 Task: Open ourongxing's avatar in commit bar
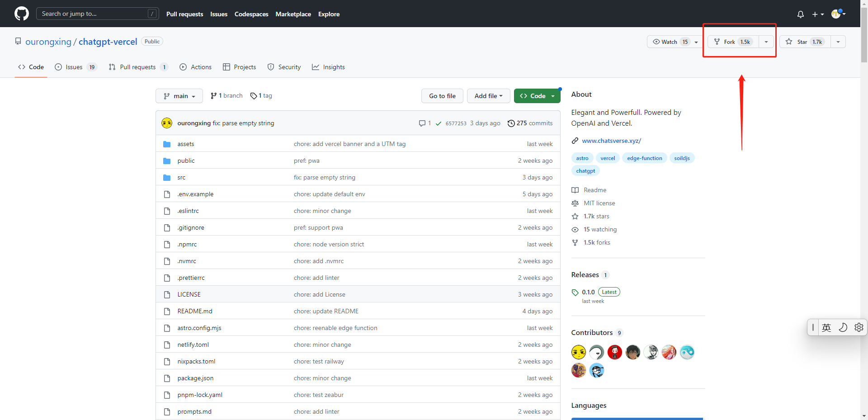(x=167, y=123)
